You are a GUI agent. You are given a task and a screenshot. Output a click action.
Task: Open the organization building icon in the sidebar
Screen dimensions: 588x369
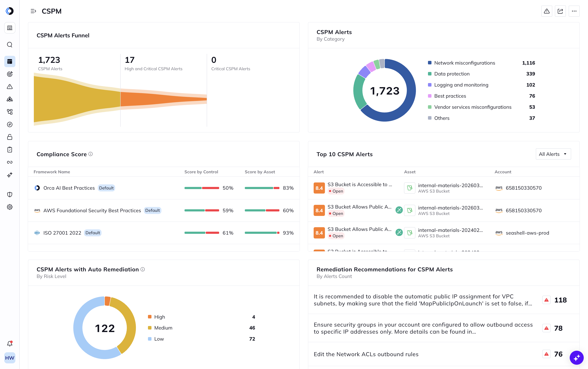pos(10,28)
